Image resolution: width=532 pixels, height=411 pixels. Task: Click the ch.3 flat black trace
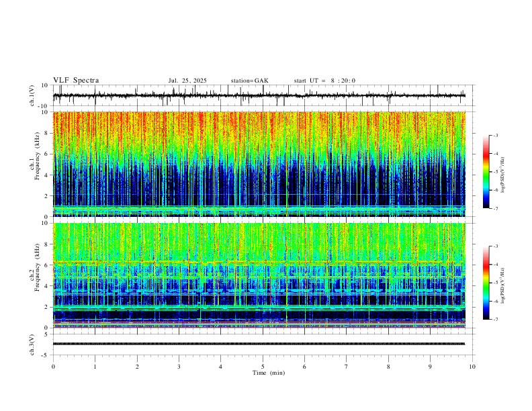259,344
